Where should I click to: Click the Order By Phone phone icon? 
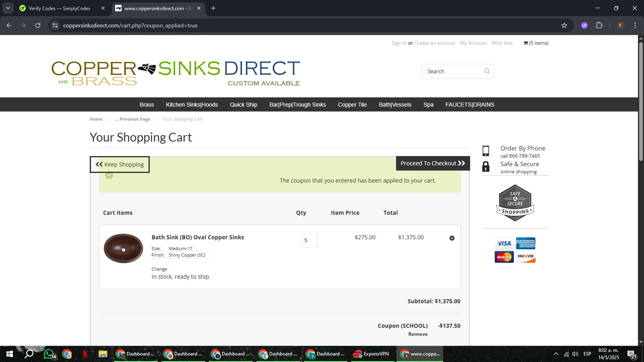pyautogui.click(x=486, y=151)
